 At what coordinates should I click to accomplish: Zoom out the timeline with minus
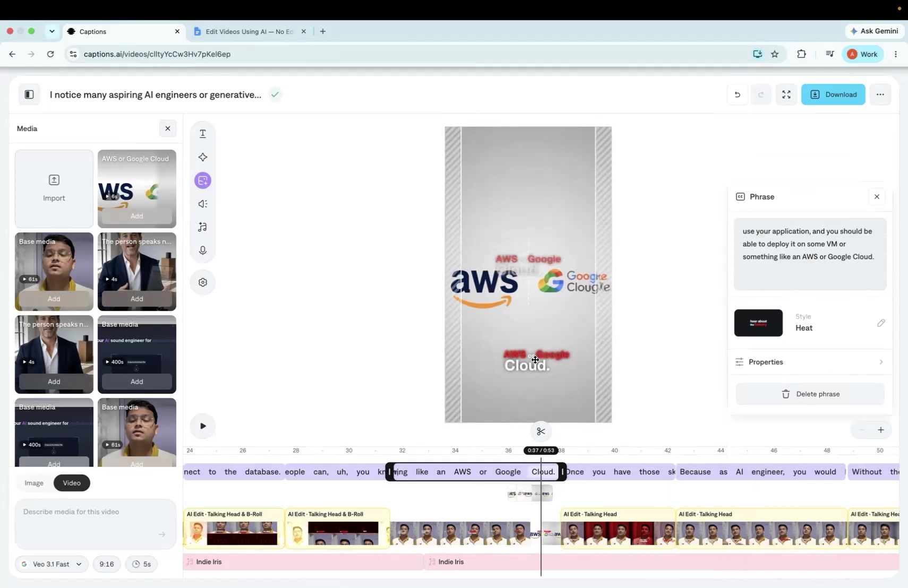point(862,430)
